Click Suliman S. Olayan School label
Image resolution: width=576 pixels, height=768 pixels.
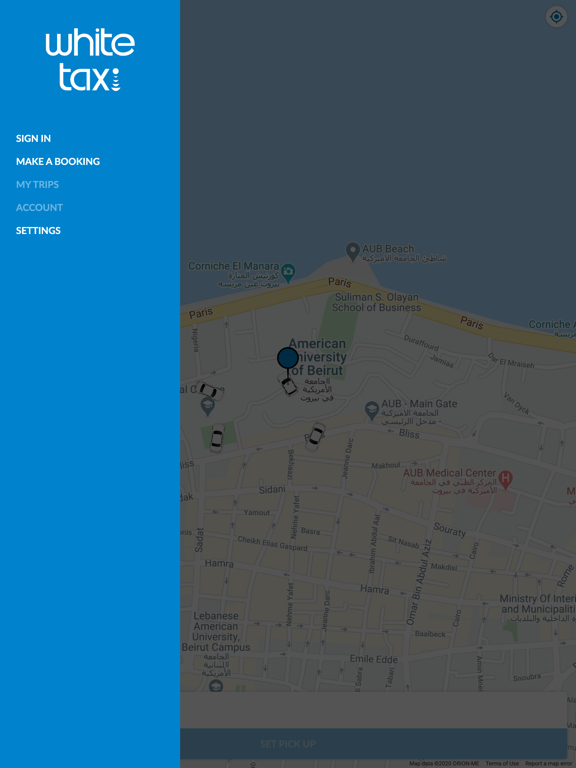point(376,302)
